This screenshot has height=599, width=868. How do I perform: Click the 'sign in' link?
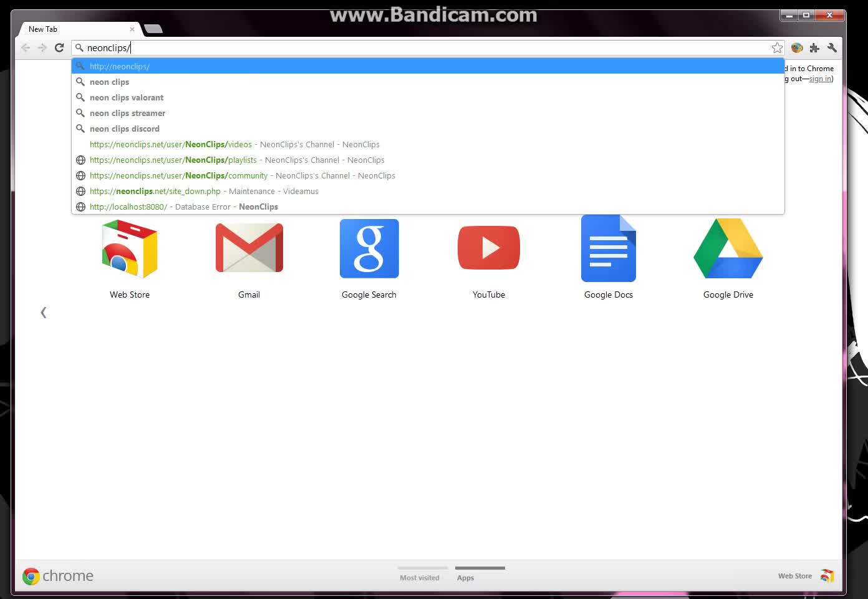(820, 79)
